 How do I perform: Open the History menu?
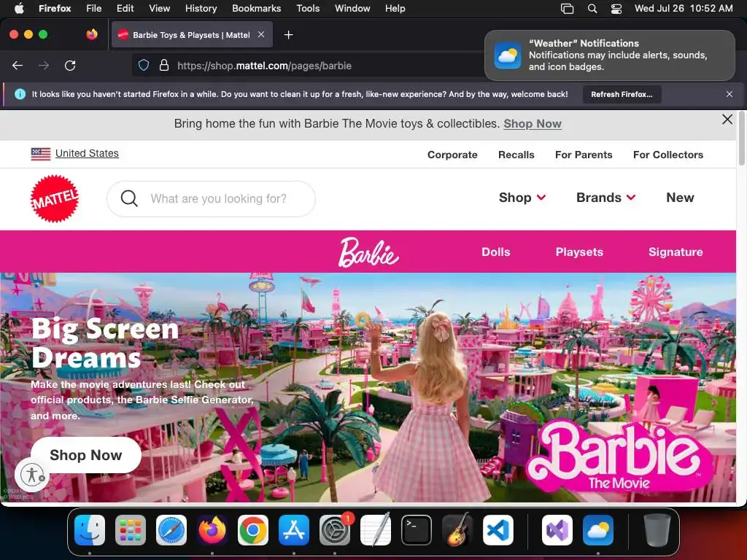pos(201,9)
